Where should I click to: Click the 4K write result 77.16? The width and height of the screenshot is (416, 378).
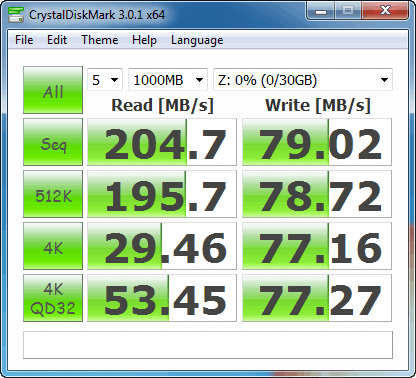click(317, 246)
